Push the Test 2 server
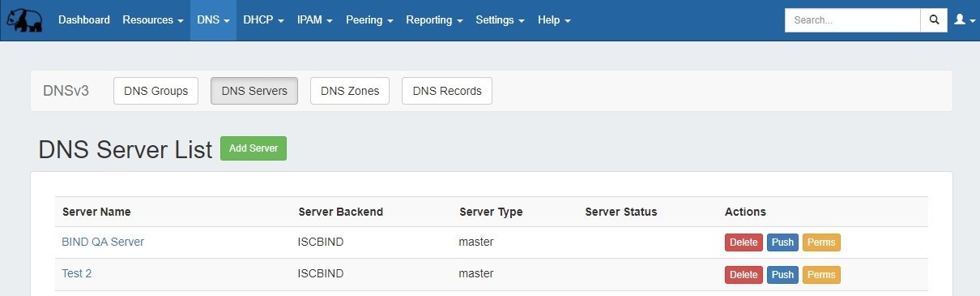 (782, 275)
